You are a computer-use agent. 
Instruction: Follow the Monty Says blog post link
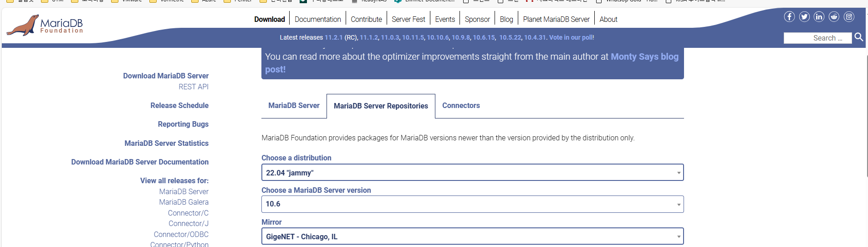(x=644, y=57)
